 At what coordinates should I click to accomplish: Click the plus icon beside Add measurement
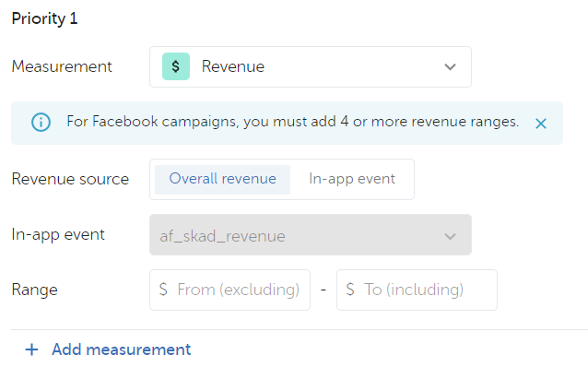32,349
